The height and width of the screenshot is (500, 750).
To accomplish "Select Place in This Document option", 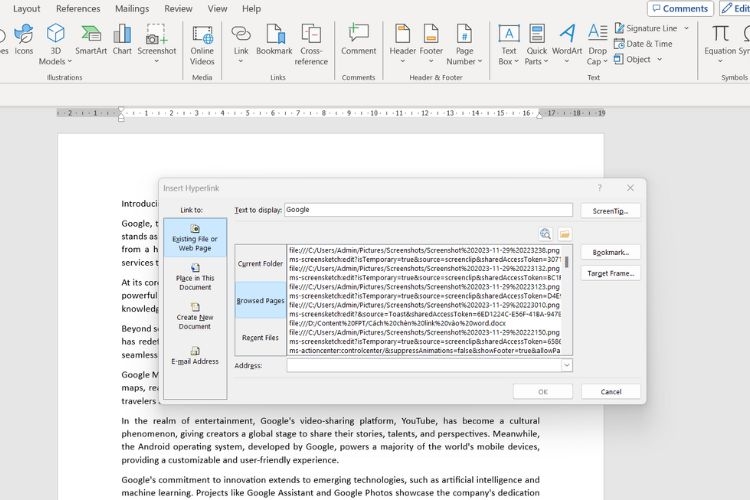I will coord(195,277).
